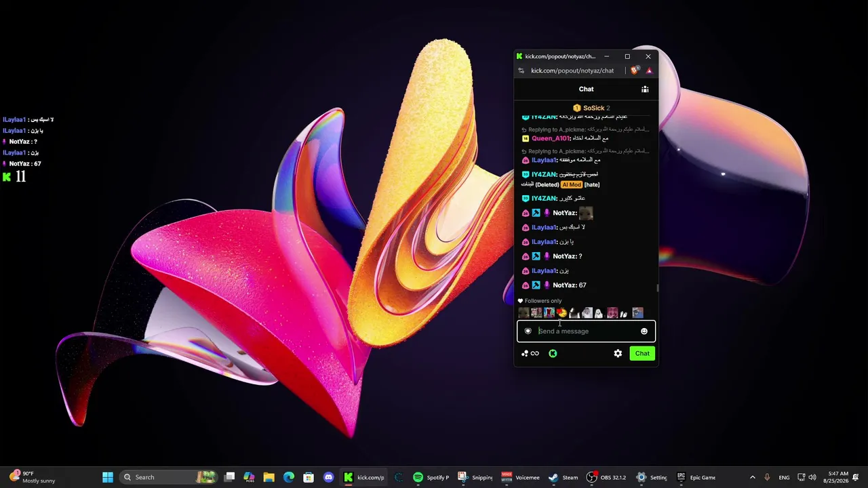868x488 pixels.
Task: Open Steam taskbar app
Action: [x=564, y=477]
